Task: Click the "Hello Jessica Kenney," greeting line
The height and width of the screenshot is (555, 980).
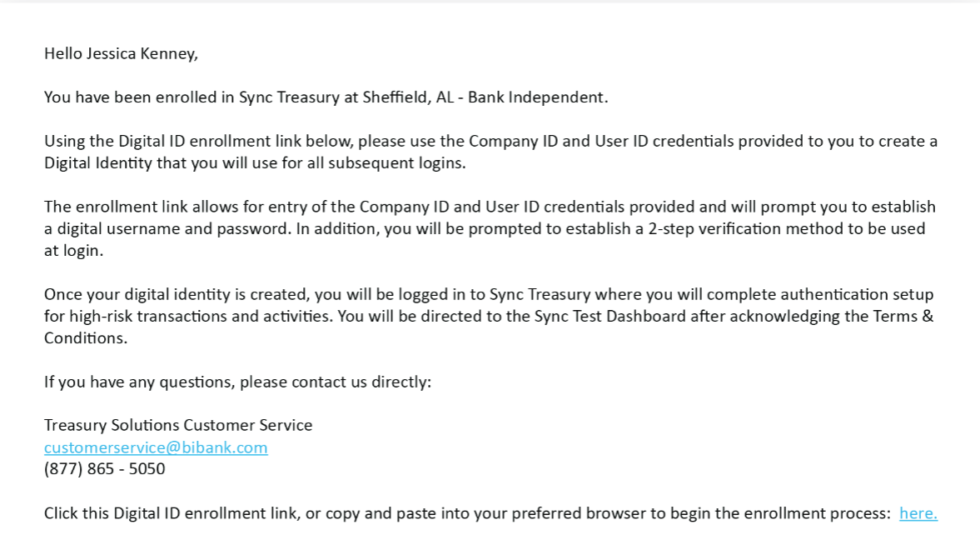Action: click(x=121, y=54)
